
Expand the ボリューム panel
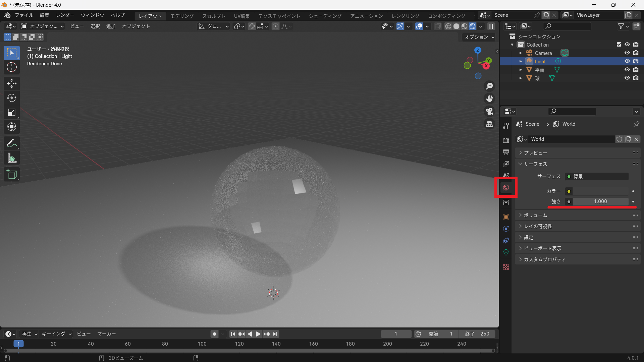(x=578, y=215)
